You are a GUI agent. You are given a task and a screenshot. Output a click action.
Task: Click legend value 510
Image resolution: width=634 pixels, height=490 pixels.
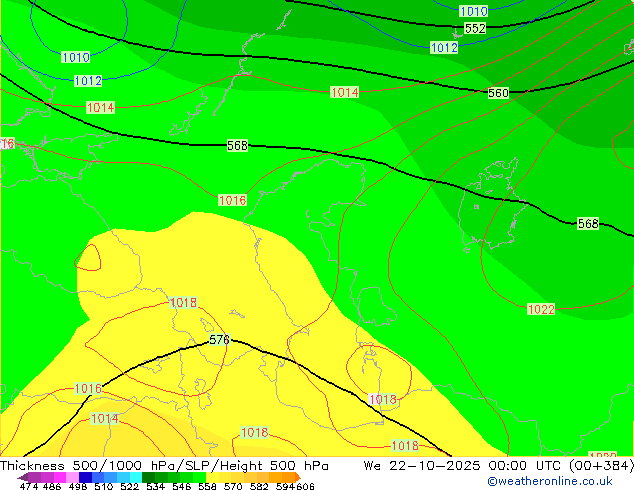pos(104,486)
